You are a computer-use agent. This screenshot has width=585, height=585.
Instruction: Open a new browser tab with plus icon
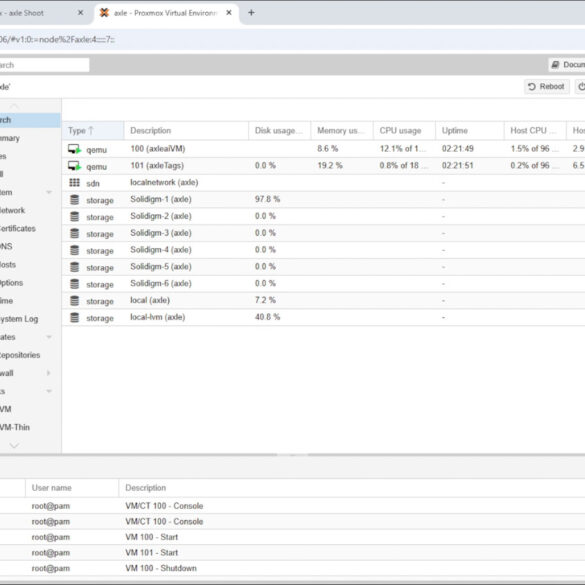coord(251,13)
